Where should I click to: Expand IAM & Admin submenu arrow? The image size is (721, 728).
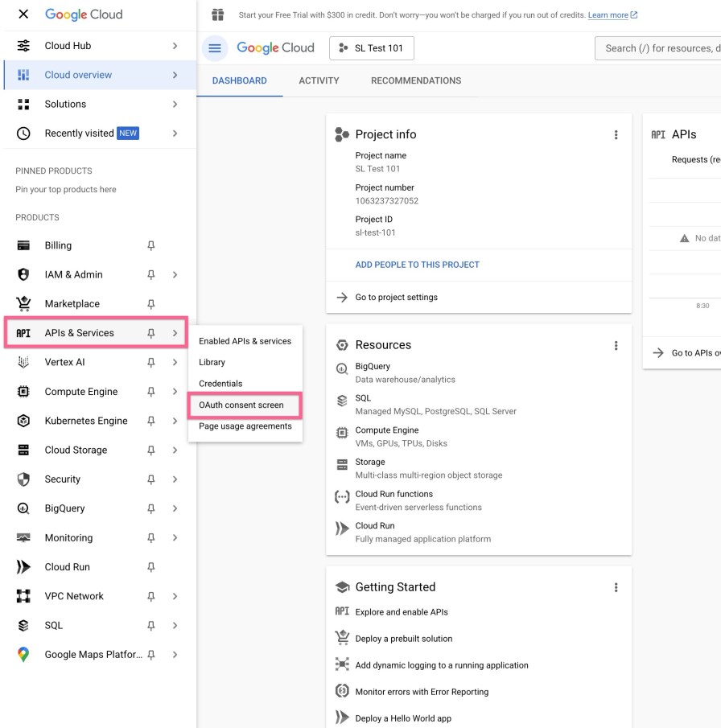click(175, 275)
